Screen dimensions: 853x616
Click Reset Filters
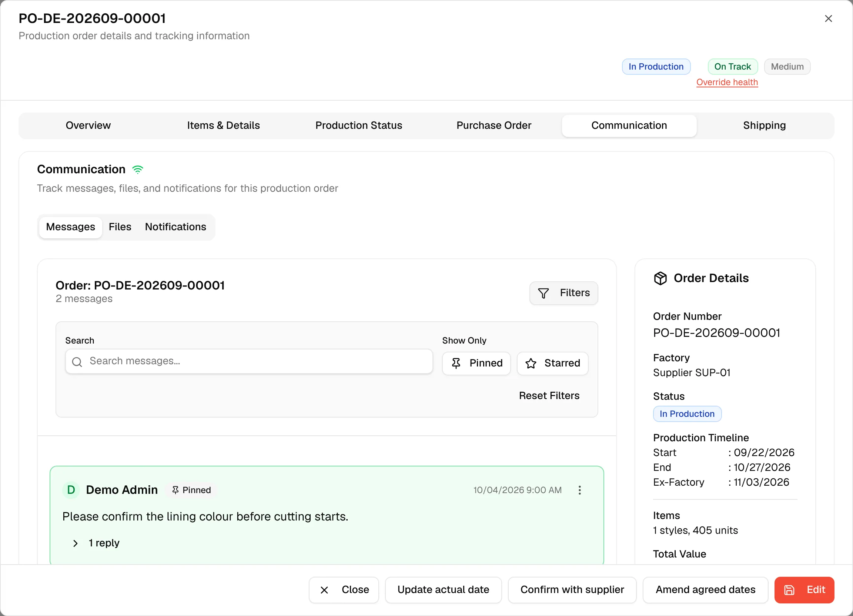click(x=549, y=396)
